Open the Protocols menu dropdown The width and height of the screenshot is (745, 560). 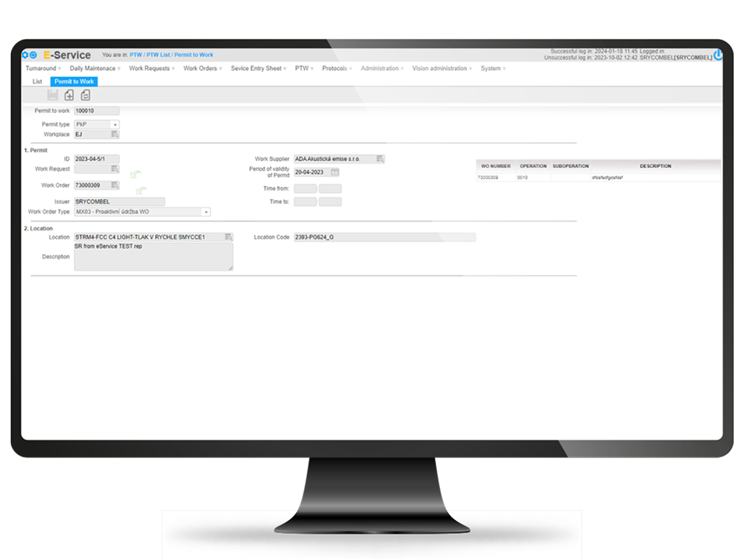tap(336, 68)
